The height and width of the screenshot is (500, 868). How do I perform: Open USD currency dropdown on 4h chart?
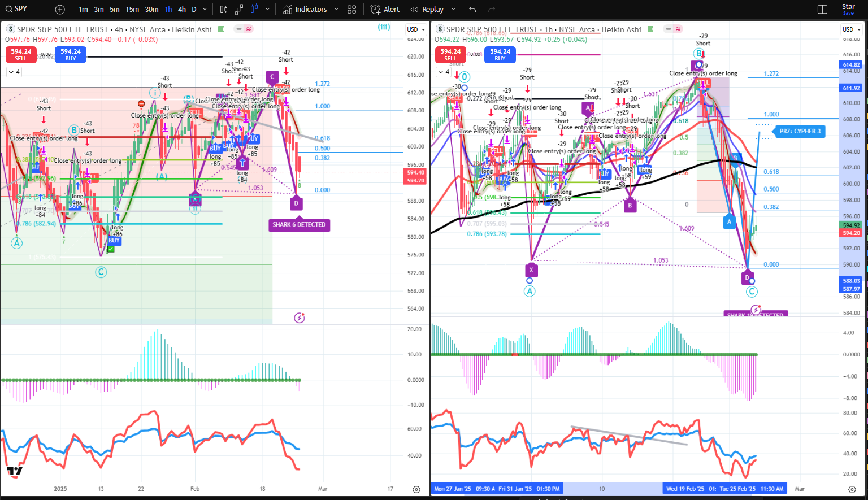point(416,29)
